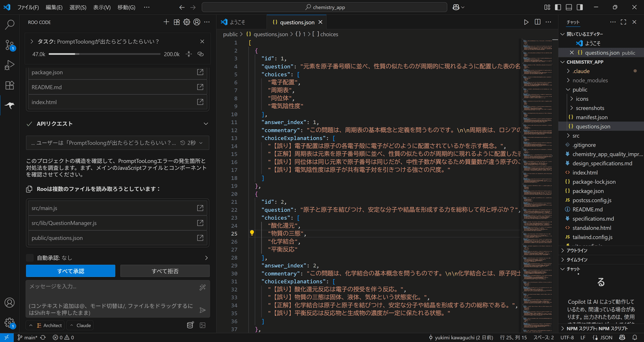Open the View menu
Viewport: 644px width, 342px height.
(x=102, y=8)
